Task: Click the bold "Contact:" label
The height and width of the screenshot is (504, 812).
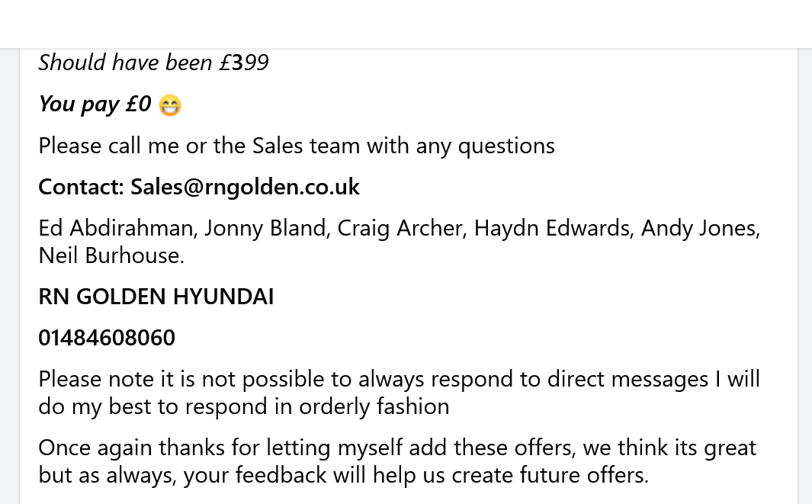Action: 81,187
